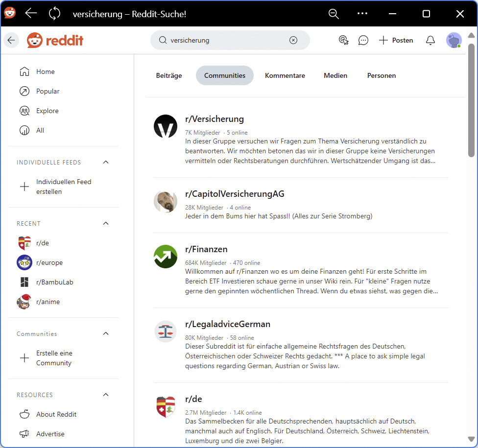Viewport: 478px width, 448px height.
Task: Switch to Medien tab
Action: (335, 75)
